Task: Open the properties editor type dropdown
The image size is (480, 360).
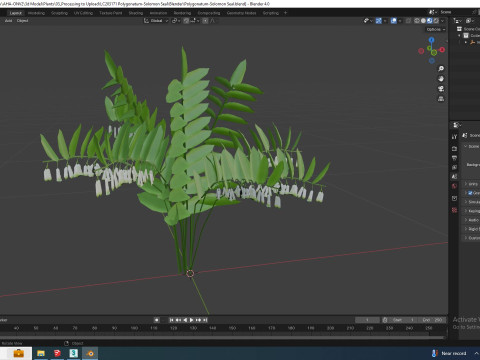Action: tap(457, 125)
